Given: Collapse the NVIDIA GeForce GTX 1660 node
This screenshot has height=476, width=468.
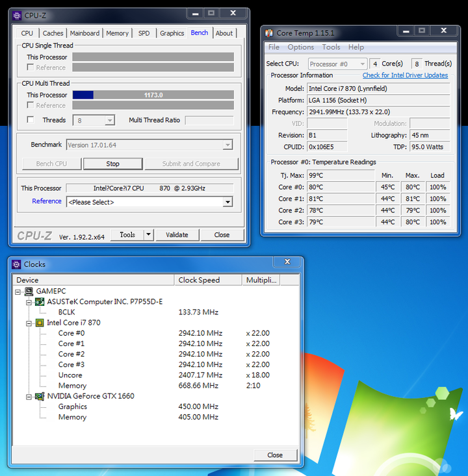Looking at the screenshot, I should (29, 397).
